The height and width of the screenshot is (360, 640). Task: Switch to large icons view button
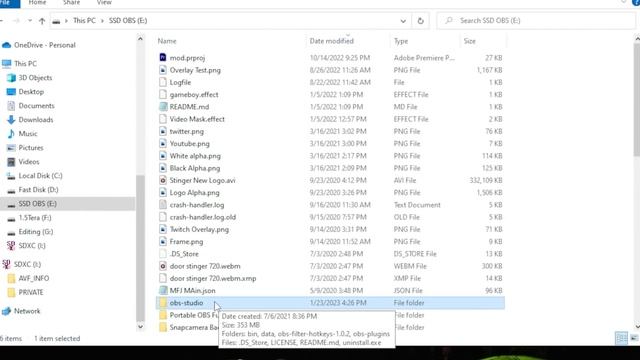click(x=634, y=338)
